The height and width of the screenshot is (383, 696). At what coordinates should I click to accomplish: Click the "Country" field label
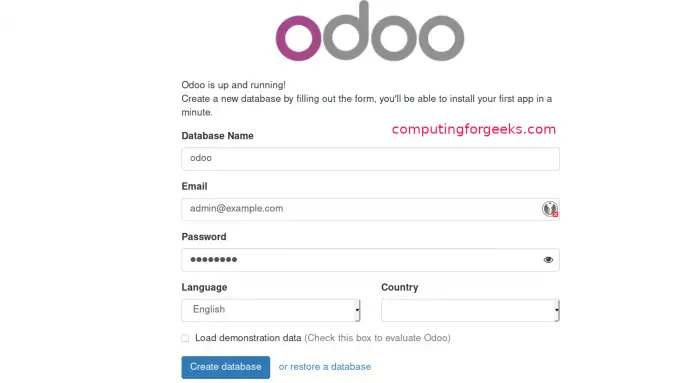tap(399, 288)
